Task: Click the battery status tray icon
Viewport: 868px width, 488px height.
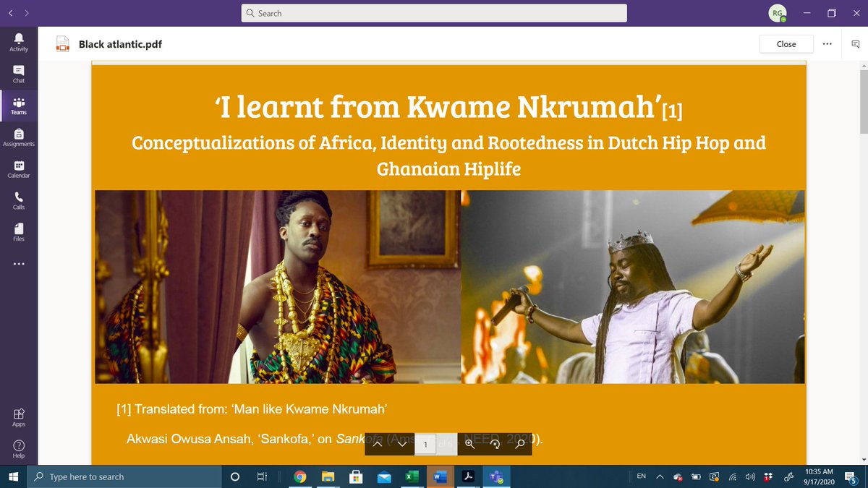Action: coord(696,476)
